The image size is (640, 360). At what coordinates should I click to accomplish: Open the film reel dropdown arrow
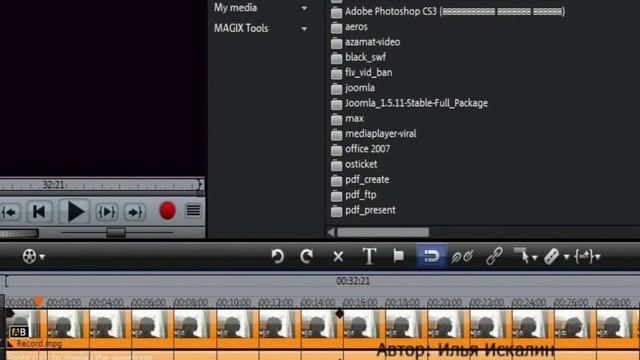42,258
